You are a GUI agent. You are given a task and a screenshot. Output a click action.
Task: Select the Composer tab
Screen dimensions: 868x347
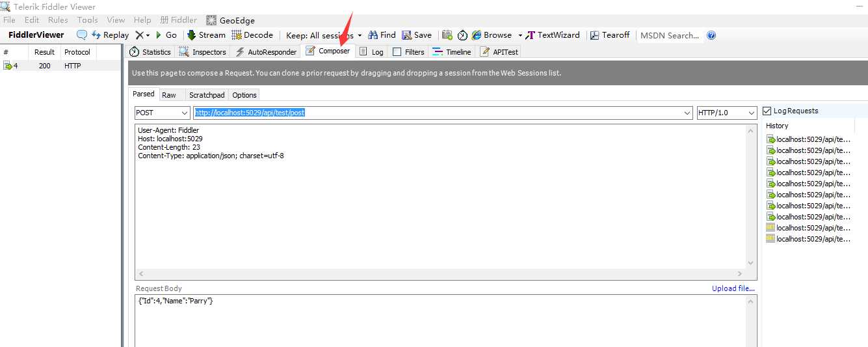click(328, 51)
